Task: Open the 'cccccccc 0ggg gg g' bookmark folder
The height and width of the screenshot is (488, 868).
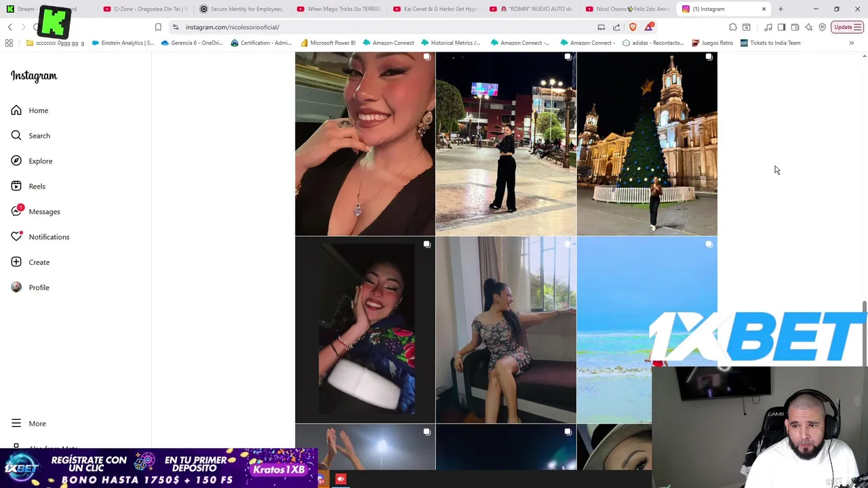Action: tap(55, 43)
